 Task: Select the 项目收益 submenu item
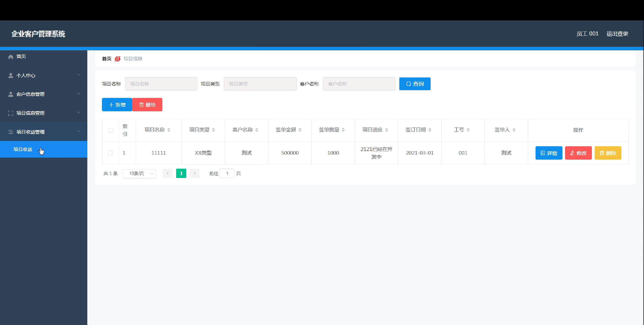click(23, 150)
